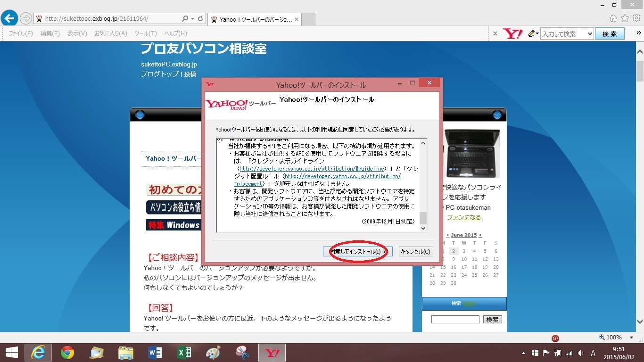Open the ツール(T) menu
Viewport: 644px width, 362px height.
pos(146,33)
